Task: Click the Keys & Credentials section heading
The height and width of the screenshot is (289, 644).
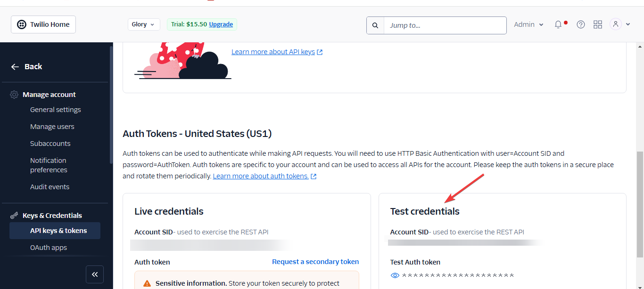Action: (x=52, y=216)
